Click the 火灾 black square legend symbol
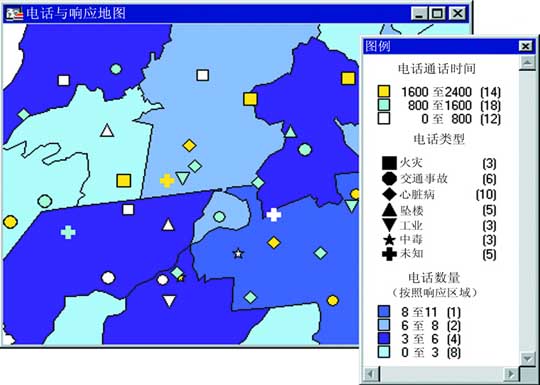The image size is (540, 385). 389,163
